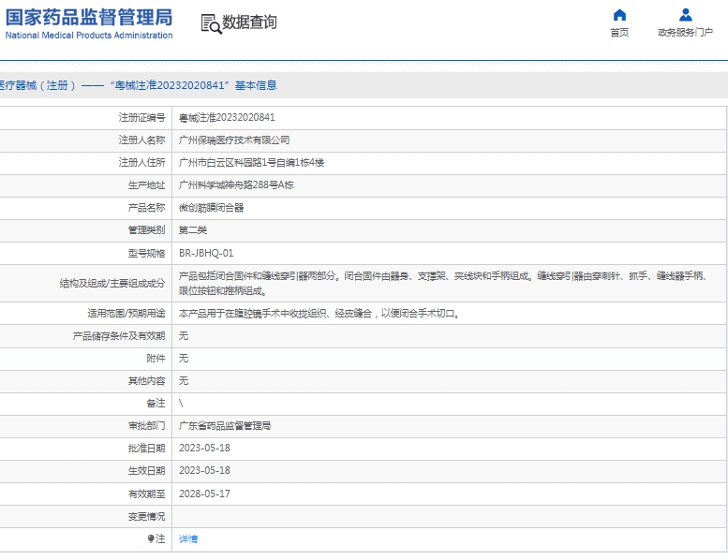This screenshot has height=560, width=728.
Task: Click the 注册人住所 row label
Action: 142,162
